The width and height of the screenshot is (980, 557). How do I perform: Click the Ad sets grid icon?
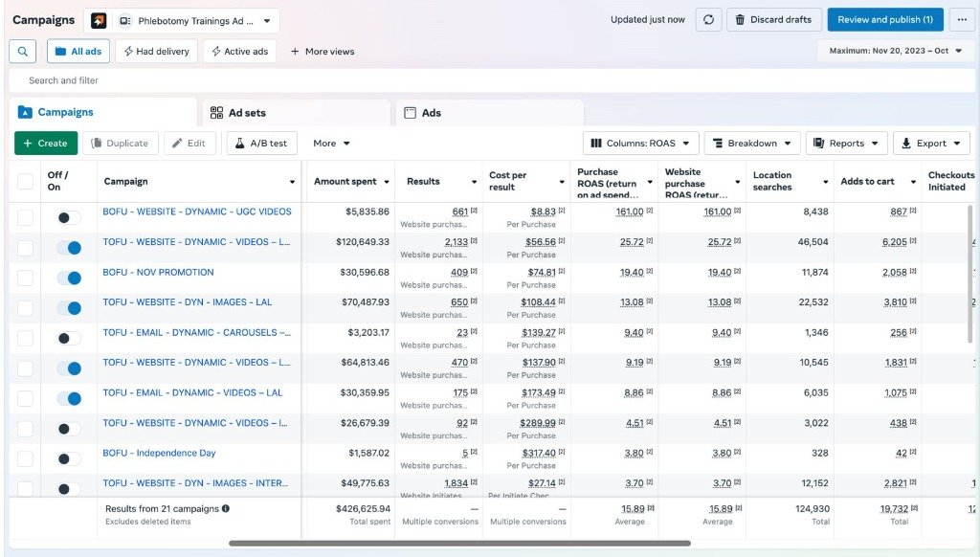pyautogui.click(x=216, y=113)
